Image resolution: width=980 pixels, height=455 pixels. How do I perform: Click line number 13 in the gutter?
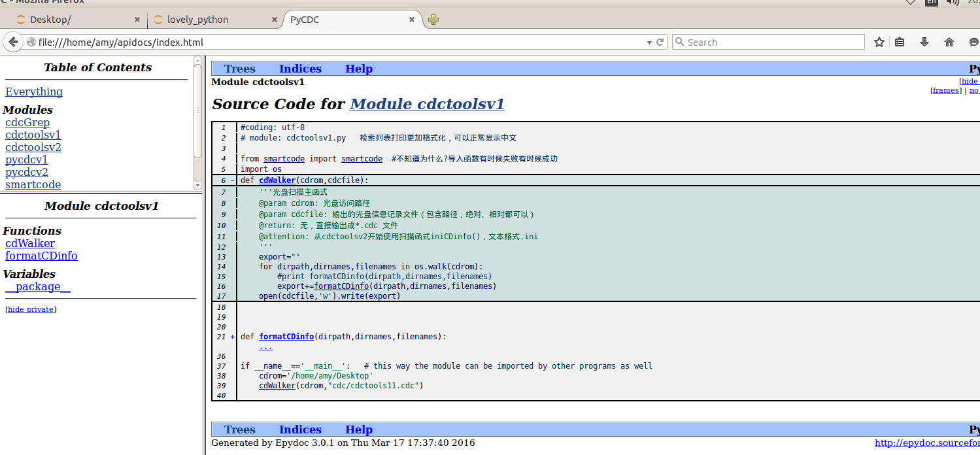pos(221,257)
